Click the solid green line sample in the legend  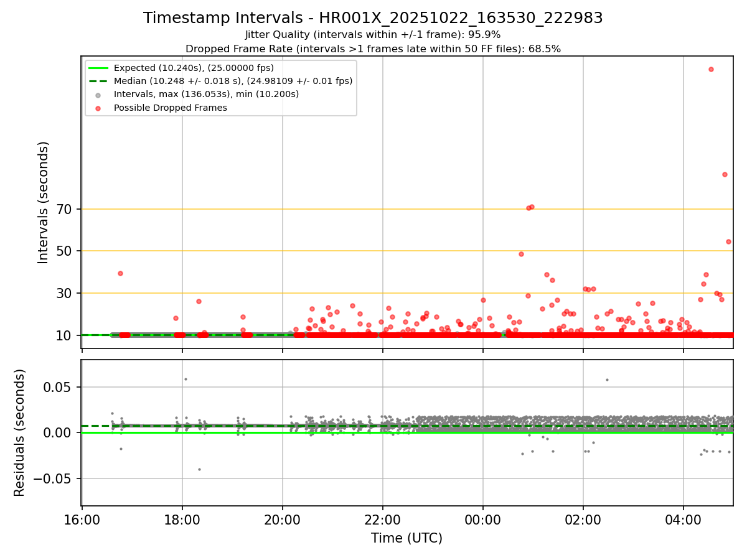tap(98, 68)
